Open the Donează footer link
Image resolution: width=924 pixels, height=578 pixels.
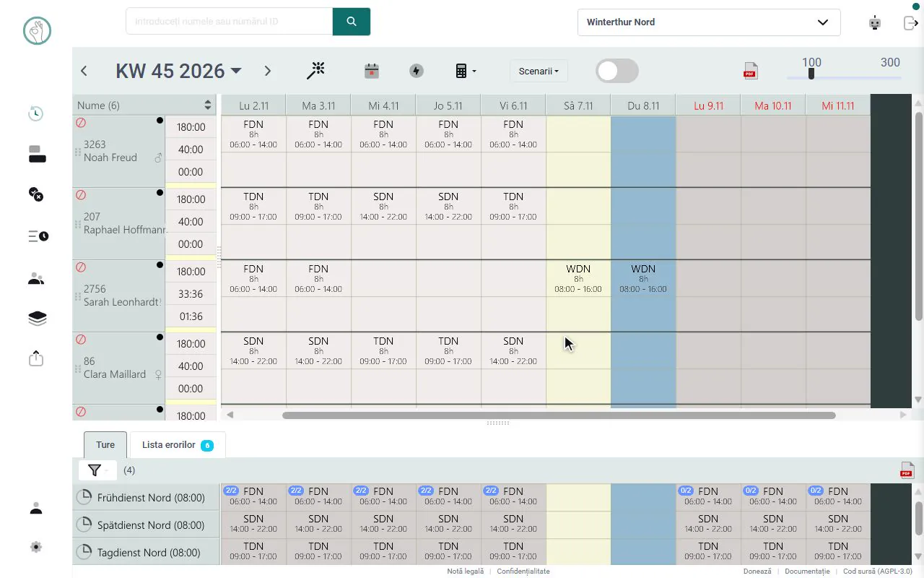point(757,571)
